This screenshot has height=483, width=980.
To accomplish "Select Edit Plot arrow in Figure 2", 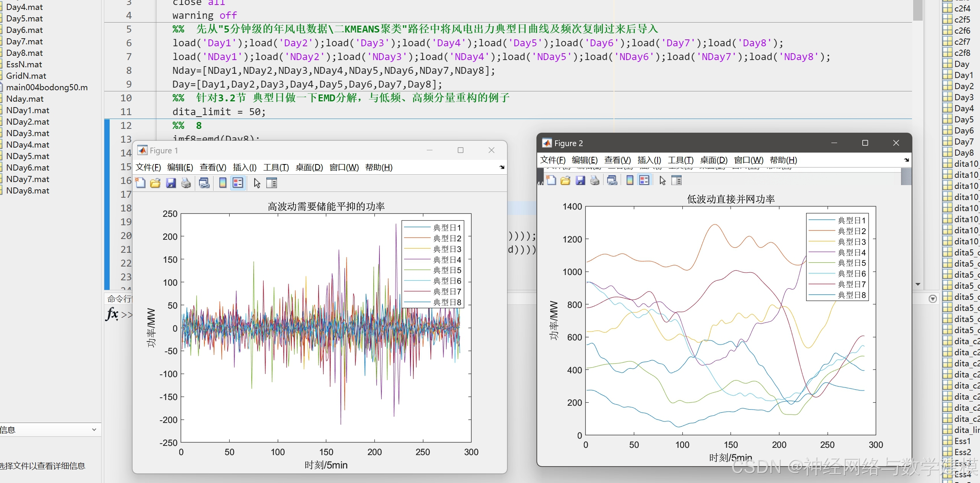I will coord(662,180).
